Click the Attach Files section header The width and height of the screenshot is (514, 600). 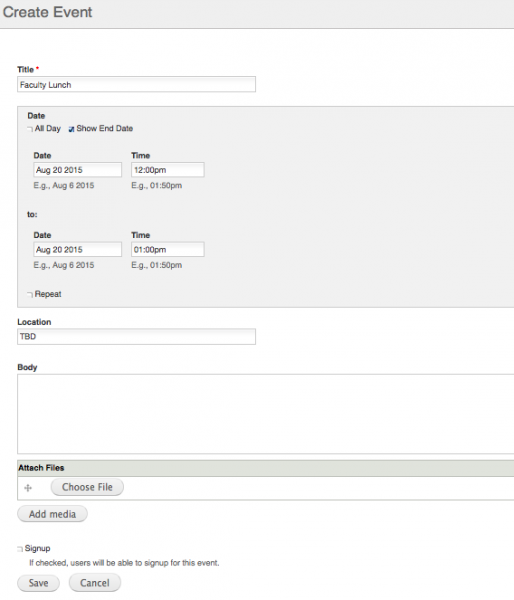click(266, 468)
